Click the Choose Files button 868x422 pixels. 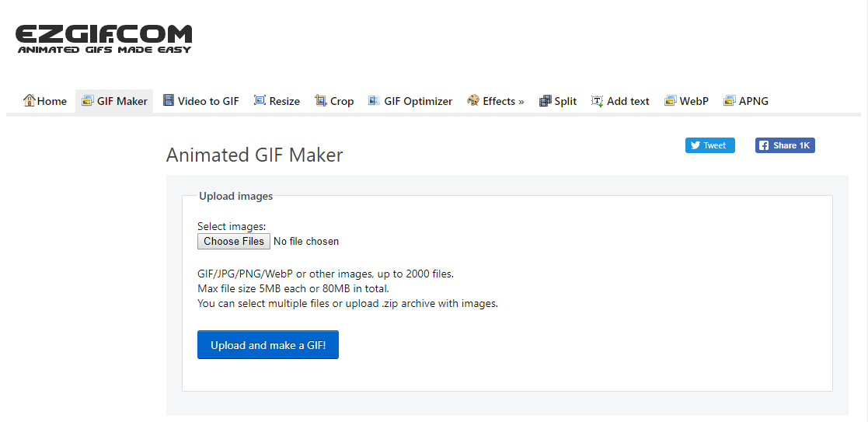click(x=234, y=242)
